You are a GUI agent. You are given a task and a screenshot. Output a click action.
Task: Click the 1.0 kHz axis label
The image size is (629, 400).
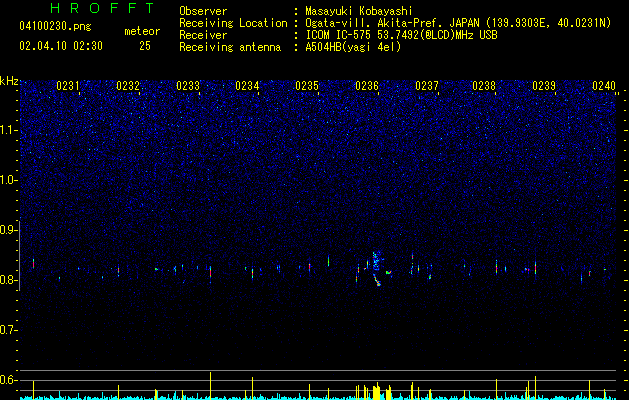pyautogui.click(x=8, y=180)
